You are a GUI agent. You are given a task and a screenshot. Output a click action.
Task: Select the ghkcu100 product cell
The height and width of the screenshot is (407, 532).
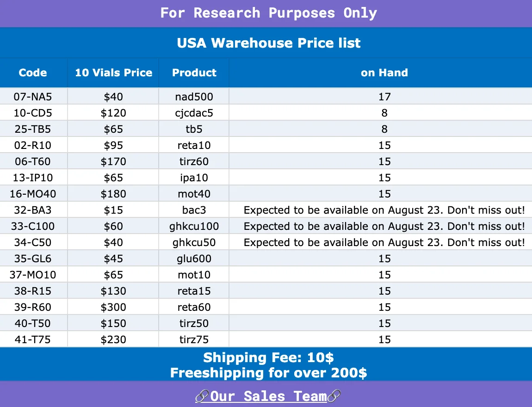click(x=194, y=226)
